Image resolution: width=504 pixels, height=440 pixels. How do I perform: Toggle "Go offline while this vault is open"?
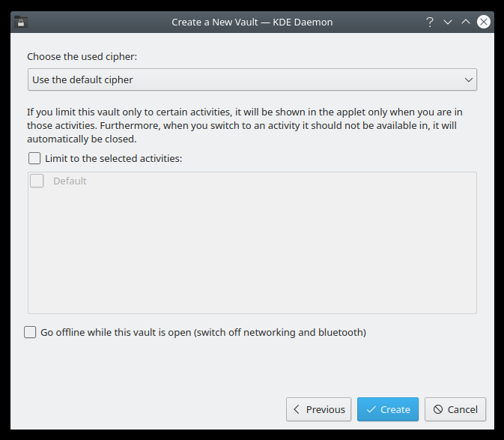pyautogui.click(x=30, y=332)
